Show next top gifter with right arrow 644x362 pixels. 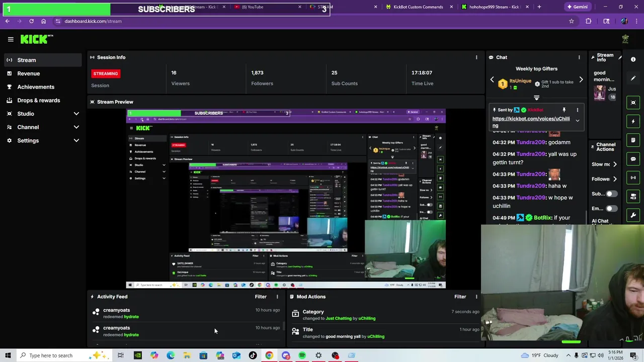[581, 80]
